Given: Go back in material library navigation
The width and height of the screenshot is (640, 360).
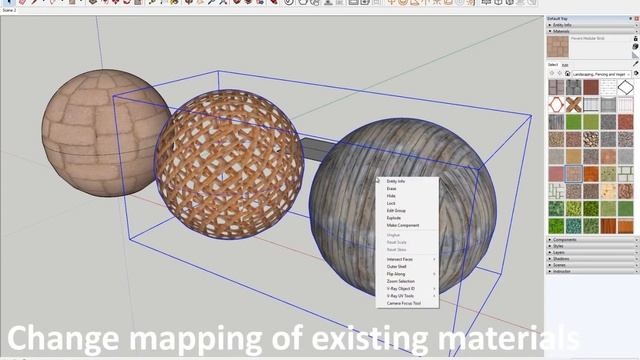Looking at the screenshot, I should click(x=552, y=74).
